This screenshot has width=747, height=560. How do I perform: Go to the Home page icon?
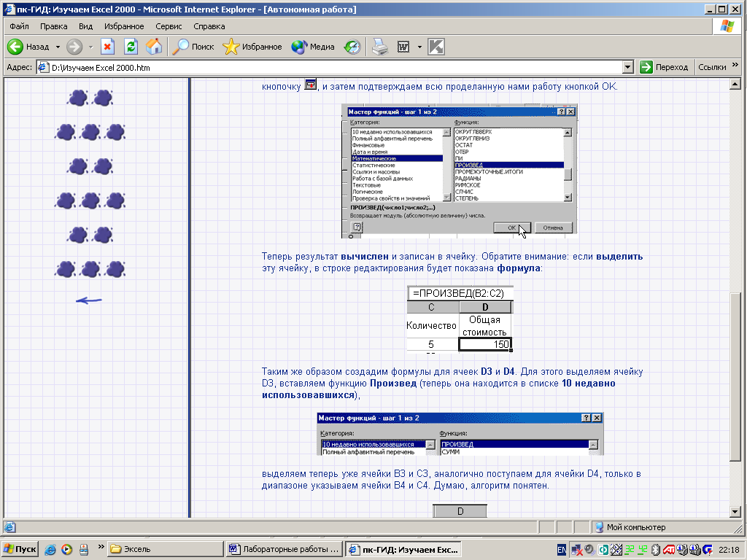tap(154, 47)
